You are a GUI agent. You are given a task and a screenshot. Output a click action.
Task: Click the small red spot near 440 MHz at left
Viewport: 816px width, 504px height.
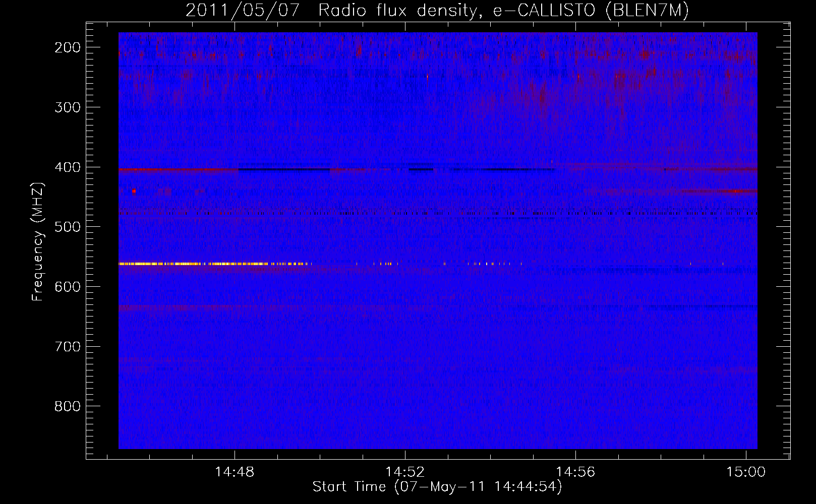[134, 191]
